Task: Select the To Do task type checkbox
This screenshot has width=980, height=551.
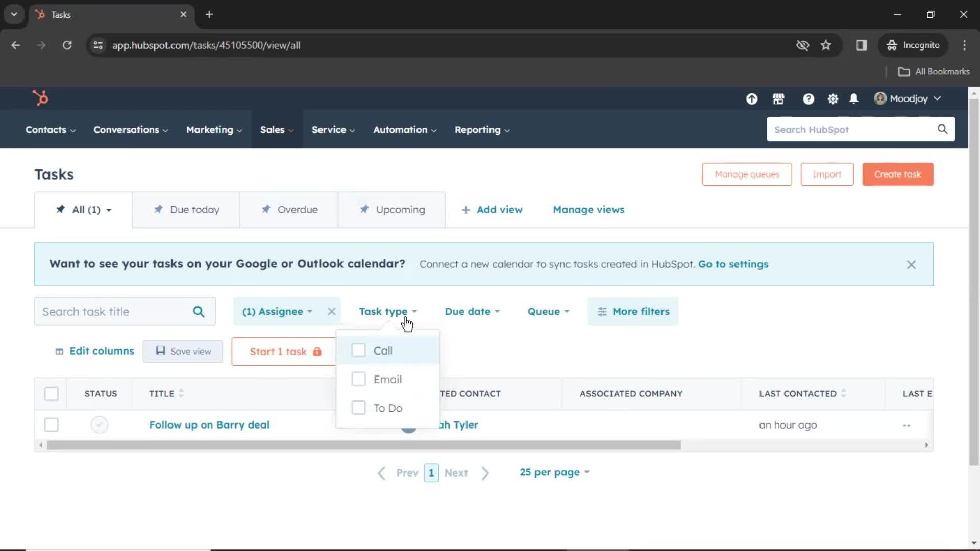Action: click(357, 408)
